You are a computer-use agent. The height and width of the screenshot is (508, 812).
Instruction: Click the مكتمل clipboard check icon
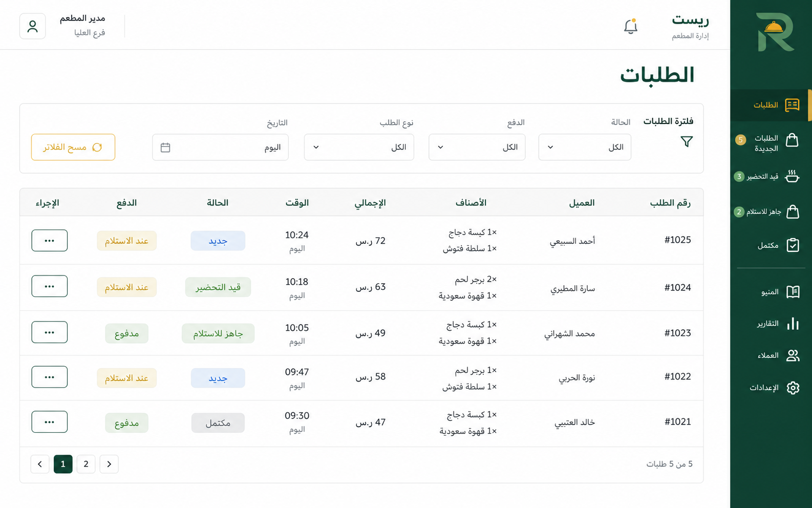(x=793, y=245)
